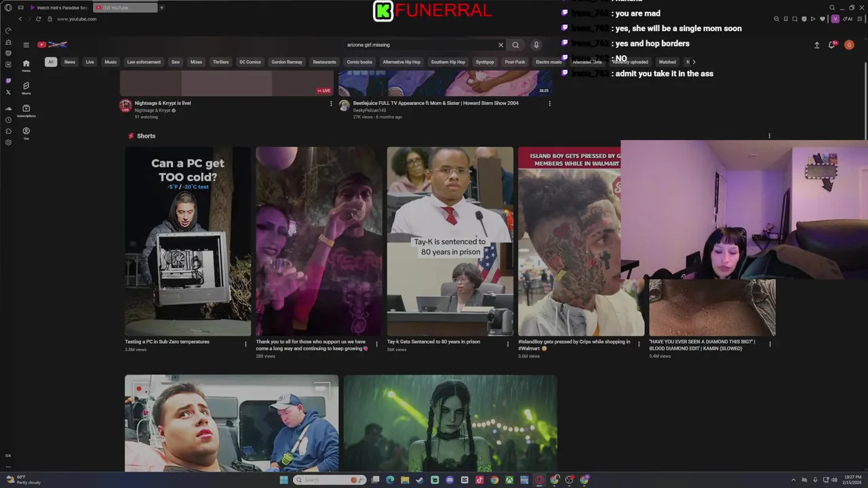Viewport: 868px width, 488px height.
Task: Select the Music filter chip
Action: click(x=111, y=62)
